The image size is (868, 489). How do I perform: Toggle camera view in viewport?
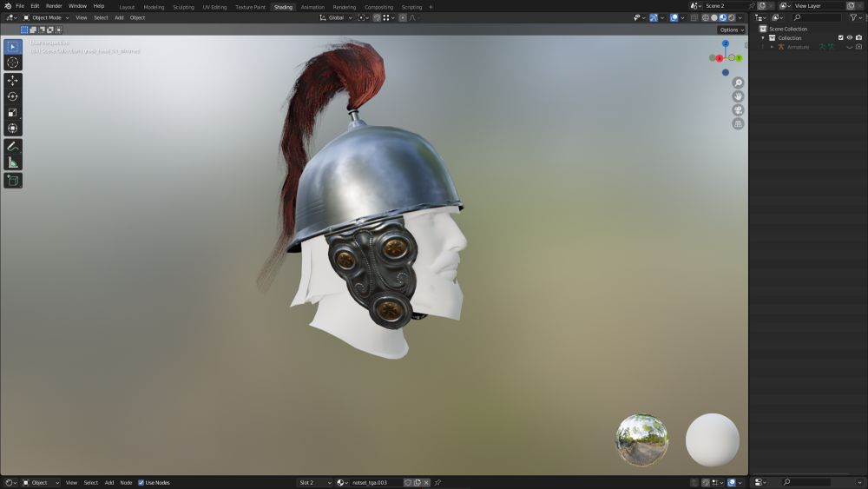coord(738,110)
